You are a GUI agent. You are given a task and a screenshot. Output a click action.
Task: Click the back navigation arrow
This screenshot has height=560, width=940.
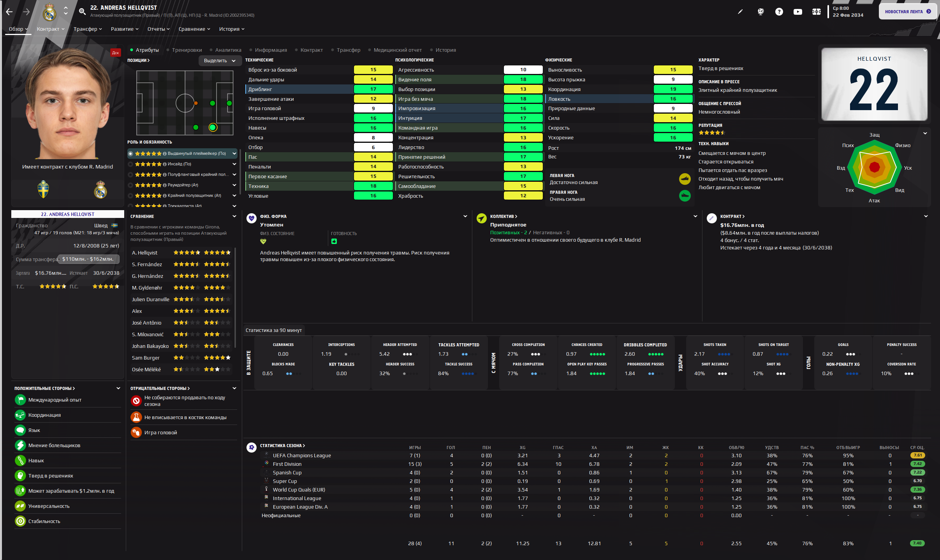point(9,12)
